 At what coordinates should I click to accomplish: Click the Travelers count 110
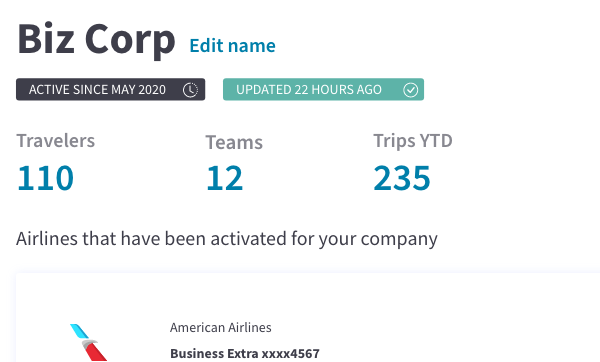coord(45,178)
